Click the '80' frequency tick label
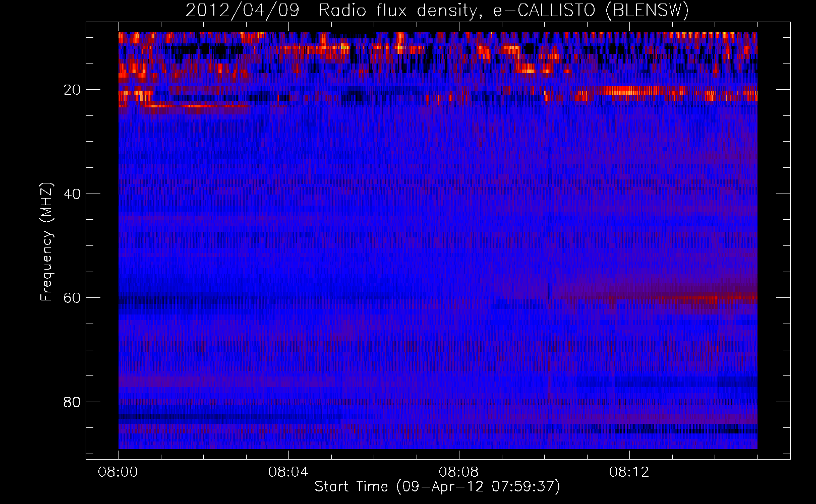Viewport: 816px width, 504px height. (73, 402)
